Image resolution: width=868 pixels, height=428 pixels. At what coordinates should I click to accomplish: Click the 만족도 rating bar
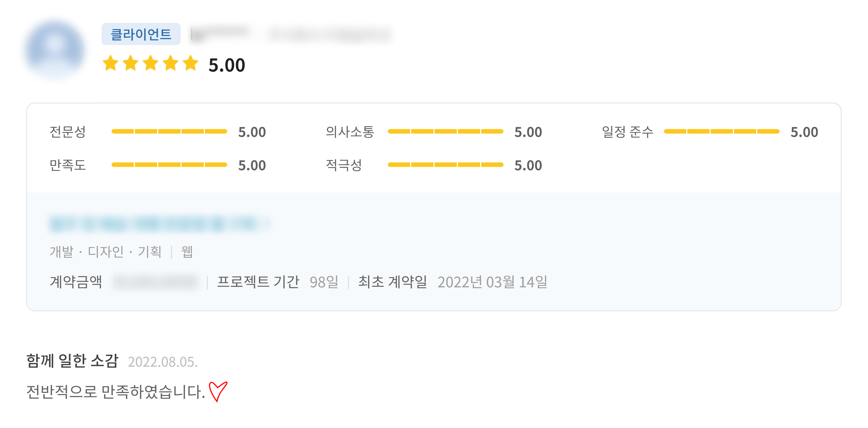point(169,165)
